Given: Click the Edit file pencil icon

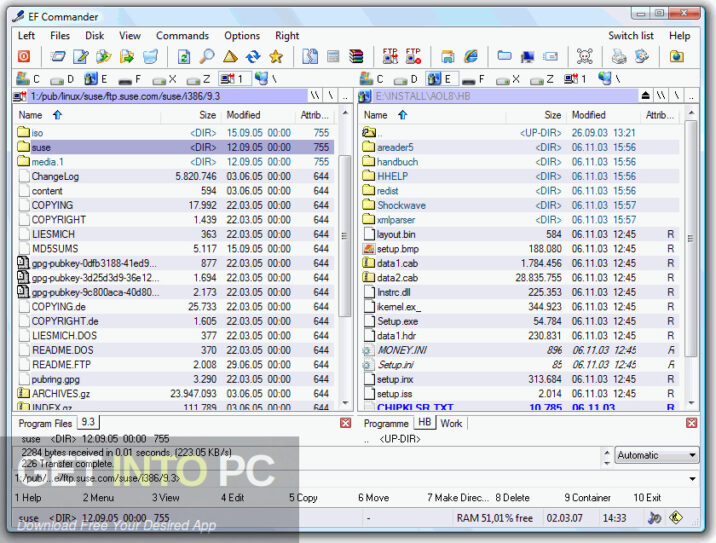Looking at the screenshot, I should click(x=81, y=56).
